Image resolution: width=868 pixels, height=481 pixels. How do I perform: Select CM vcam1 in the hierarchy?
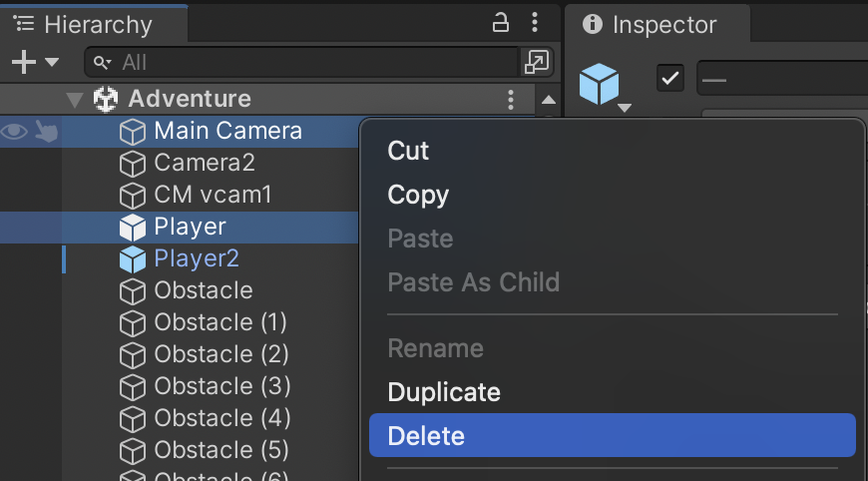[x=213, y=195]
